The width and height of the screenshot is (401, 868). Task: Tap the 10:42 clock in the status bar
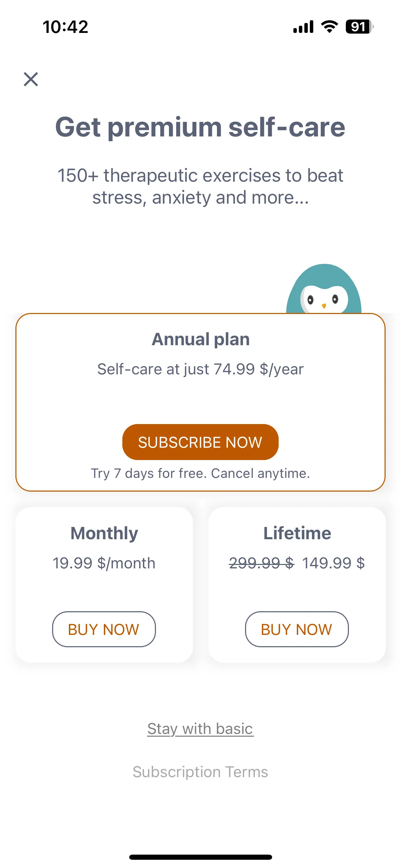[x=65, y=27]
